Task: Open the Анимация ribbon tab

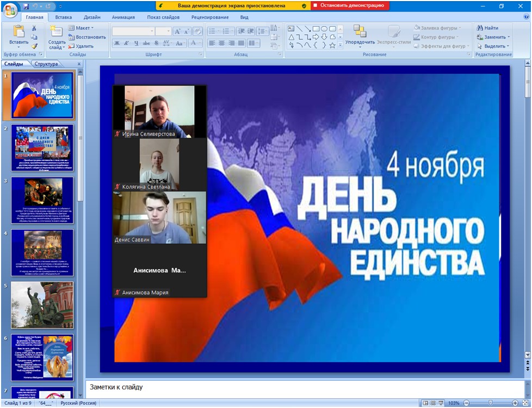Action: tap(123, 17)
